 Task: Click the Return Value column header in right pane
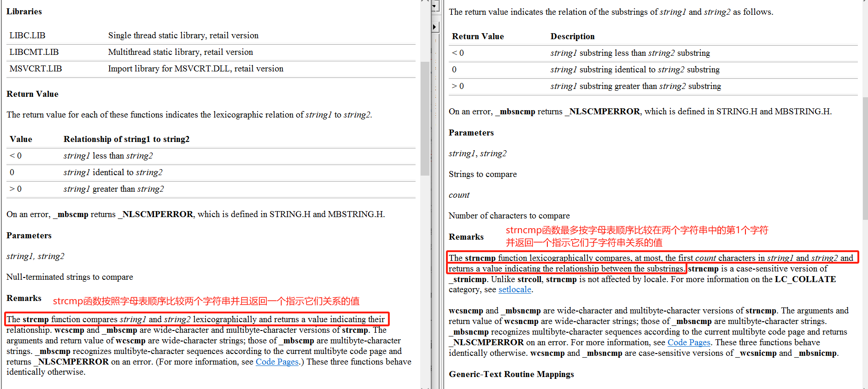coord(478,36)
